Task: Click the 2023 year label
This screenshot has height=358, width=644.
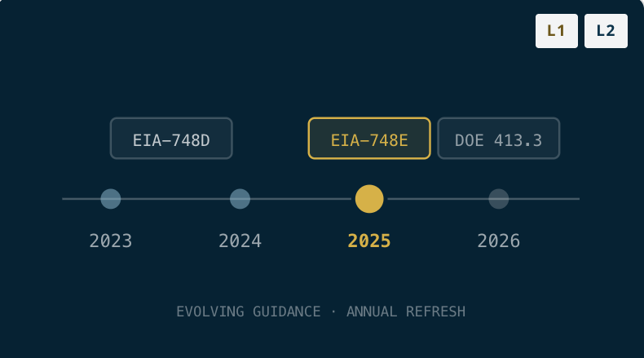Action: (111, 241)
